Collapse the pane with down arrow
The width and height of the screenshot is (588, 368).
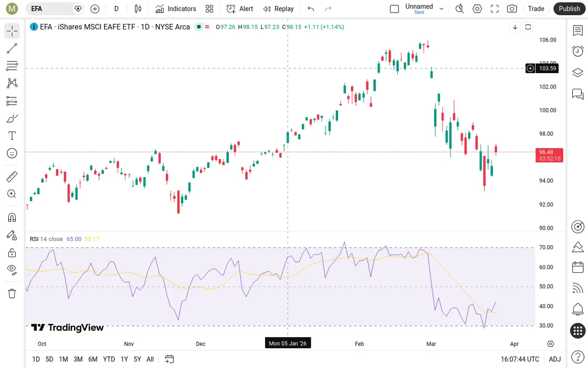(x=515, y=27)
